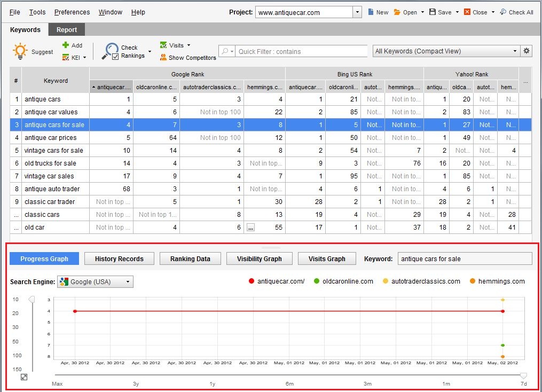The width and height of the screenshot is (542, 392).
Task: Click the red Close project icon
Action: pyautogui.click(x=467, y=12)
